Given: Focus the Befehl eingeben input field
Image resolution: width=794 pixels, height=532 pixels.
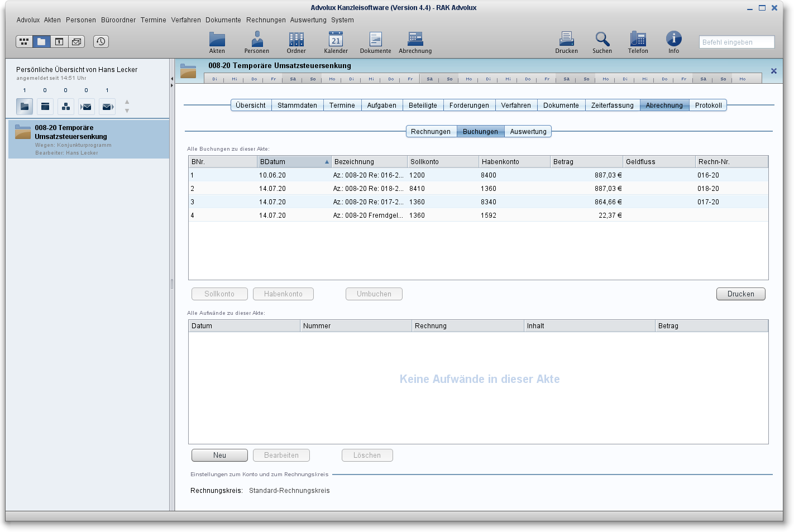Looking at the screenshot, I should tap(736, 42).
